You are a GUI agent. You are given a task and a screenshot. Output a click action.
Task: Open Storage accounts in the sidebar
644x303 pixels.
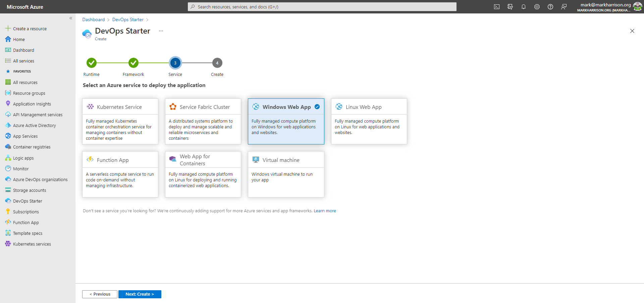[x=30, y=190]
